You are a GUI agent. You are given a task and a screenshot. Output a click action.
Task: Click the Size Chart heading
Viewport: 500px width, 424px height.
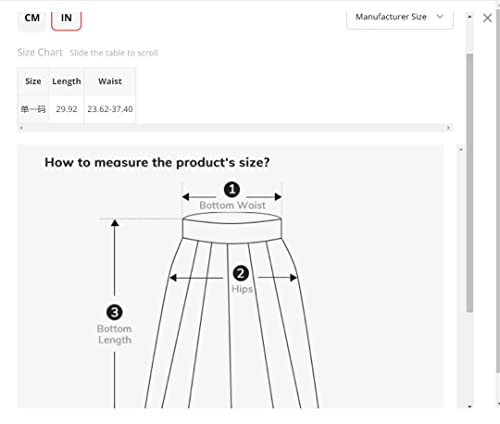40,52
